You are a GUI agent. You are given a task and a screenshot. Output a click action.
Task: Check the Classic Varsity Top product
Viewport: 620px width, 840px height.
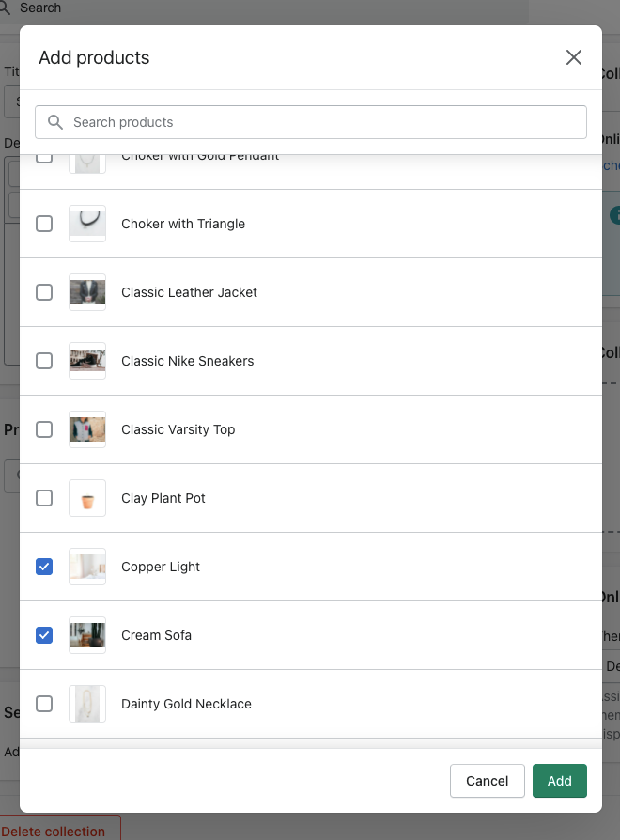[x=44, y=429]
